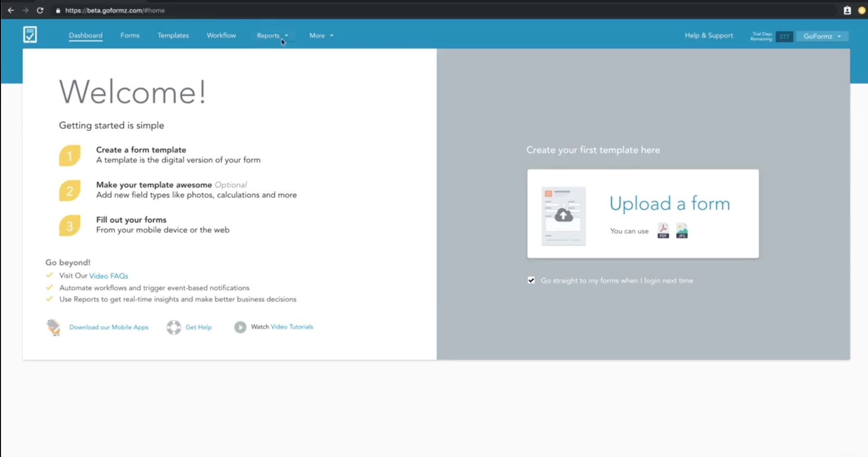This screenshot has height=457, width=868.
Task: Click the GoFormz logo icon in top left
Action: pyautogui.click(x=30, y=35)
